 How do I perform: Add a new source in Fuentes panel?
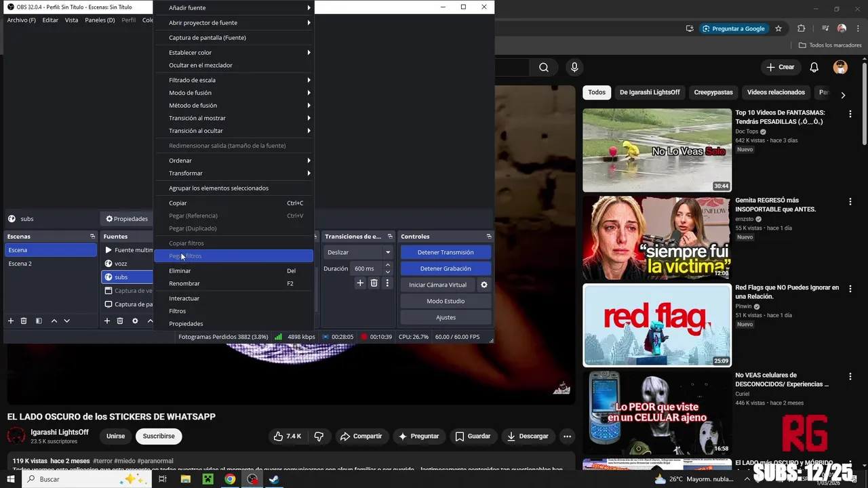tap(107, 321)
